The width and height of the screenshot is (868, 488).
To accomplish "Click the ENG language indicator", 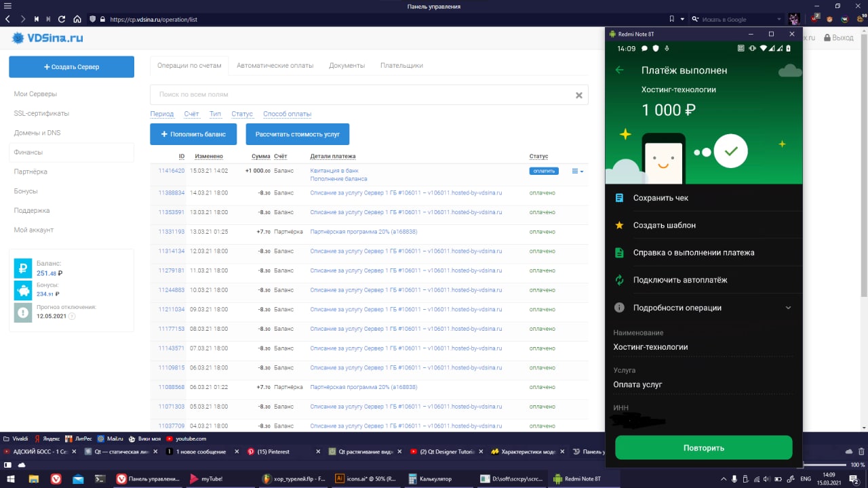I will (805, 479).
